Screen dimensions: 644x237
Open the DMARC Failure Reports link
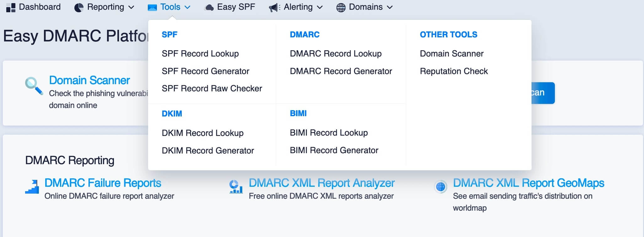[x=103, y=183]
